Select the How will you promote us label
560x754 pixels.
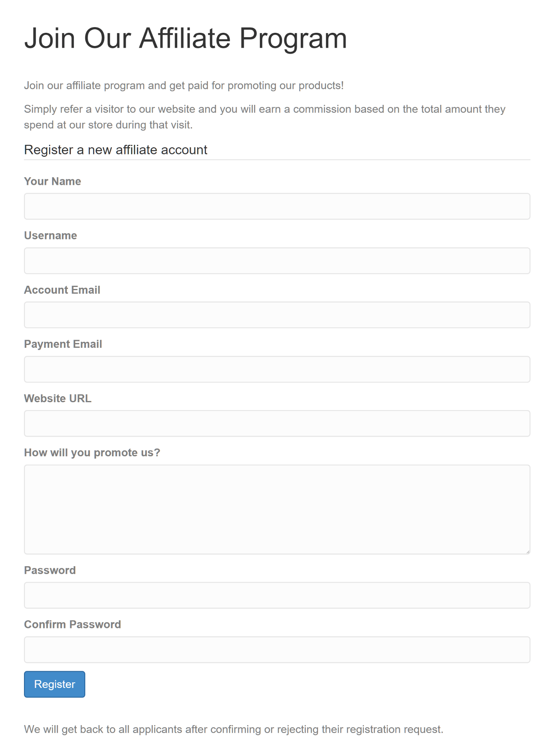coord(92,452)
